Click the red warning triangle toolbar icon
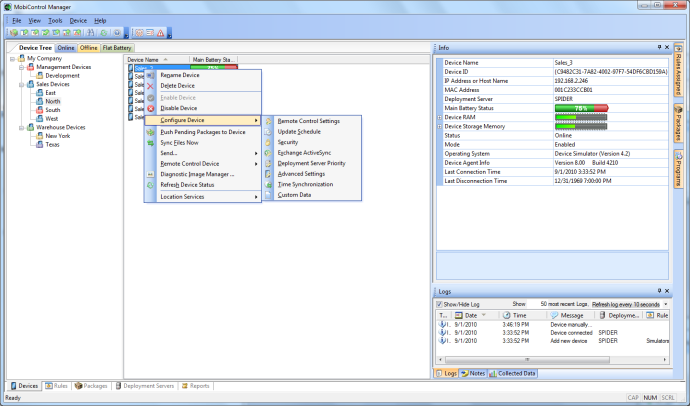 [x=161, y=33]
